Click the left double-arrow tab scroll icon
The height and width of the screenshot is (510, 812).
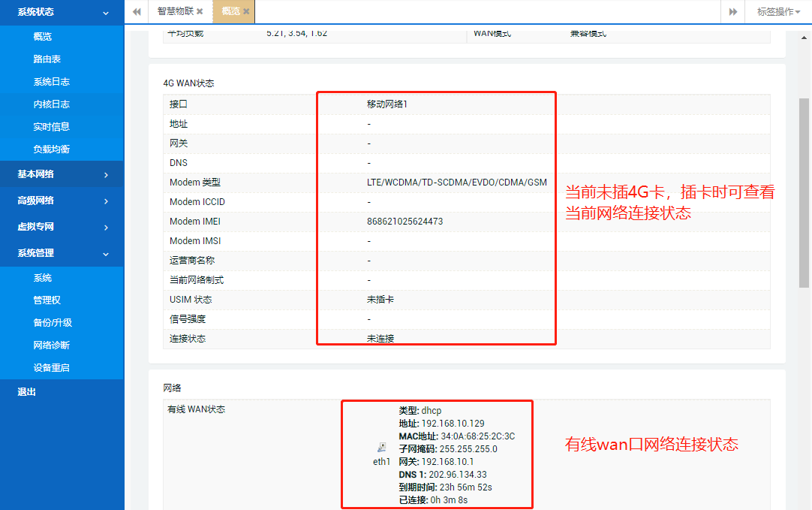pyautogui.click(x=136, y=12)
